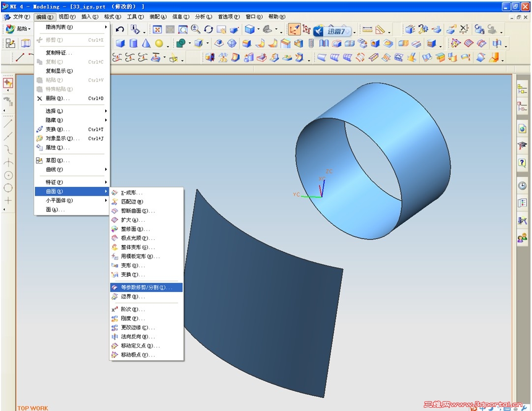Open the 起始 Start dropdown

pyautogui.click(x=19, y=29)
